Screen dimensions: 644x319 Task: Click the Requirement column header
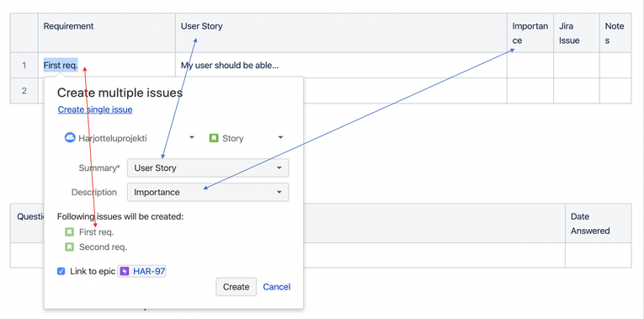(68, 26)
